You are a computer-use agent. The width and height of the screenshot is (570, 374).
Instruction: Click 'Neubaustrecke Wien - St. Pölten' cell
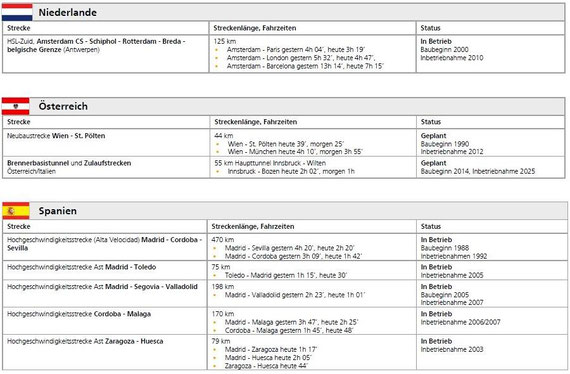tap(106, 143)
